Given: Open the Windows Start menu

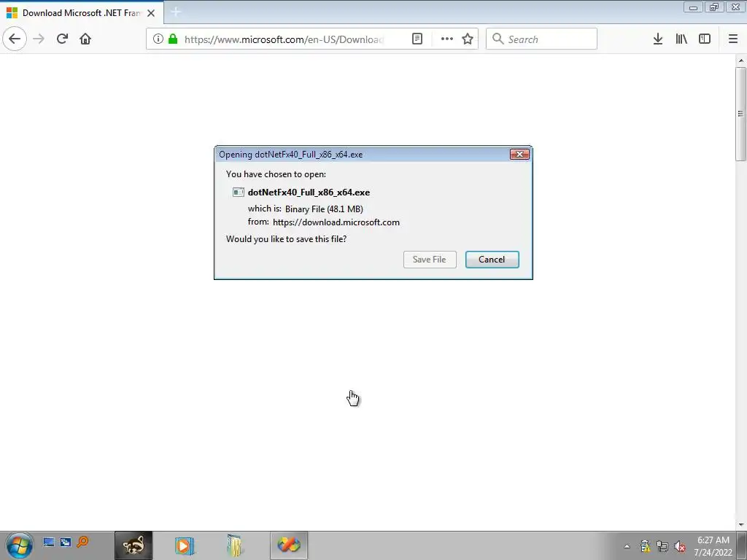Looking at the screenshot, I should tap(19, 545).
